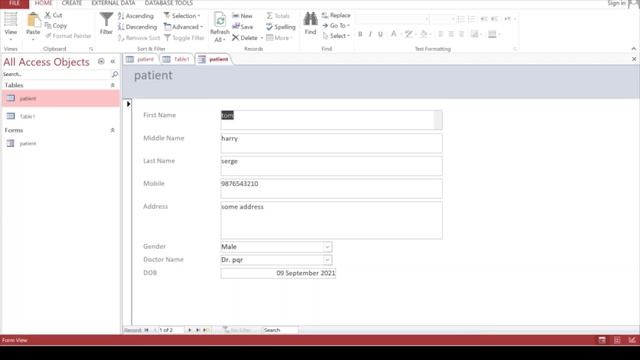Sort records Descending

click(138, 27)
